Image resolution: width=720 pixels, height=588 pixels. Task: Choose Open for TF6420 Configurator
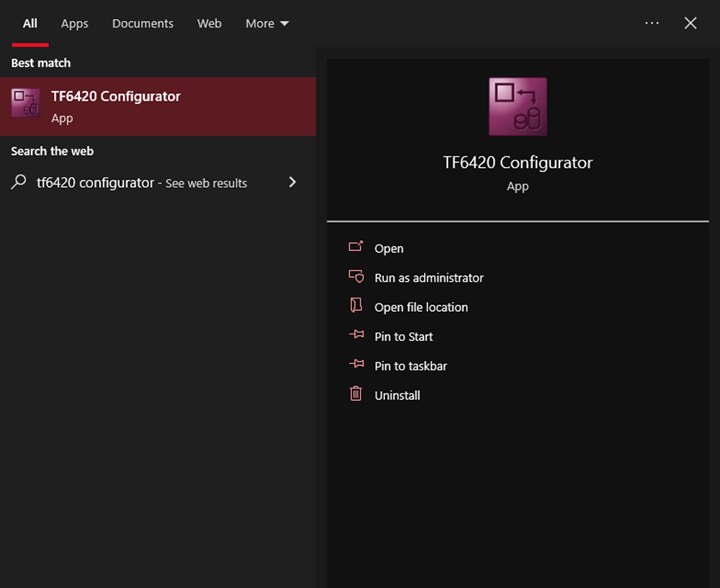click(x=389, y=249)
